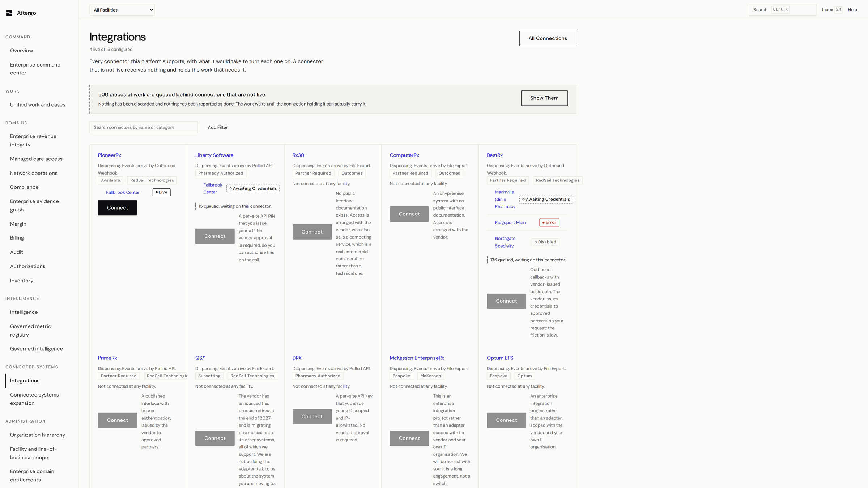
Task: Click the '136 queued, waiting on this connector' text
Action: coord(528,260)
